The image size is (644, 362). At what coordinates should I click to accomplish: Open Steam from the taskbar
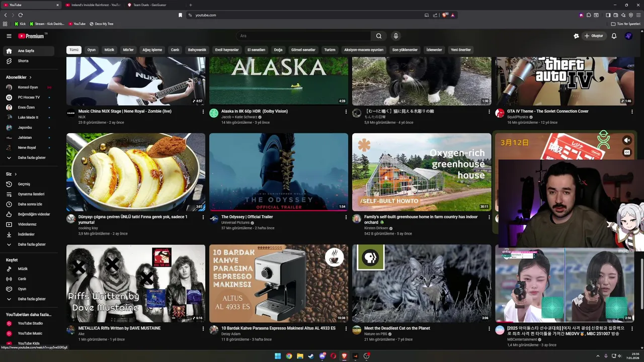311,356
